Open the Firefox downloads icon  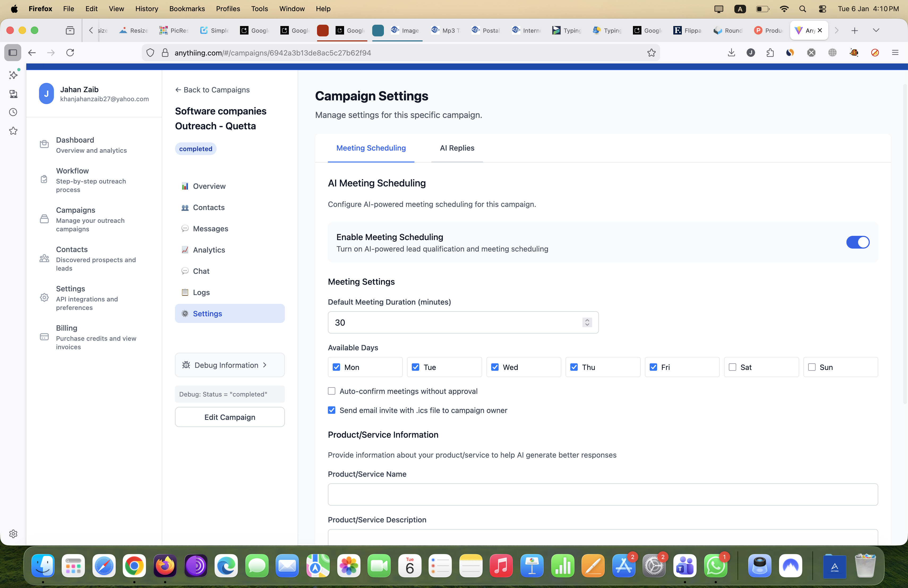tap(731, 53)
